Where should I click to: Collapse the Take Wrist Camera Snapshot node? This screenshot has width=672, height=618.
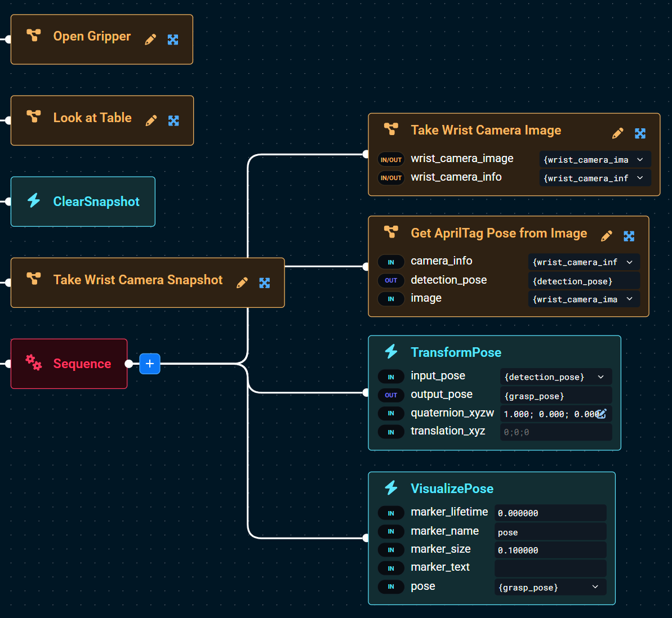point(264,283)
